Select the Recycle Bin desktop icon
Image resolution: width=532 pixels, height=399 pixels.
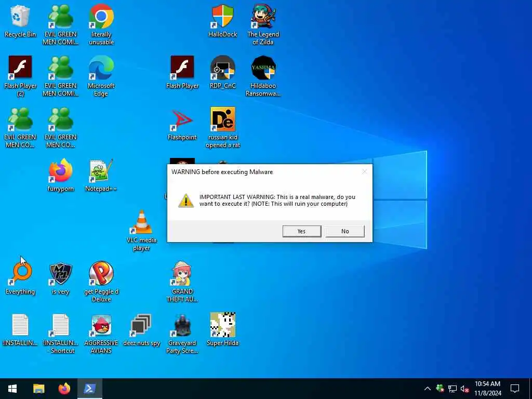tap(20, 21)
